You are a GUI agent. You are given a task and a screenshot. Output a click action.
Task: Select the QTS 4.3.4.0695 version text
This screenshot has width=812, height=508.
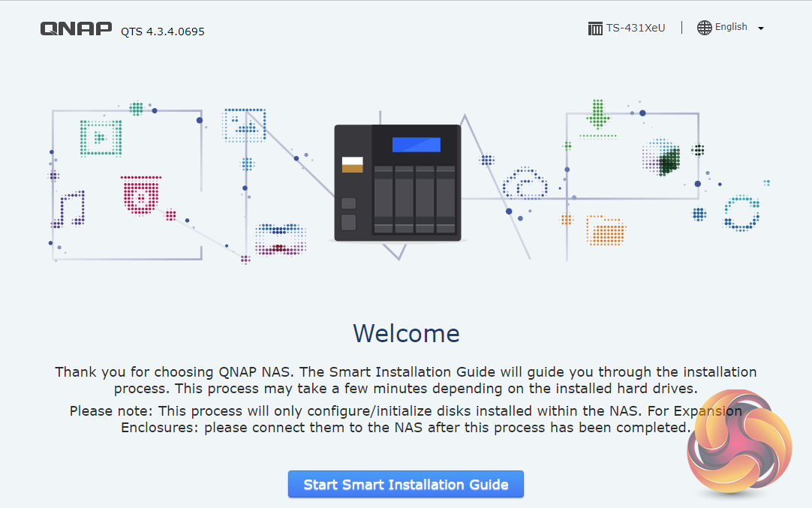coord(163,32)
